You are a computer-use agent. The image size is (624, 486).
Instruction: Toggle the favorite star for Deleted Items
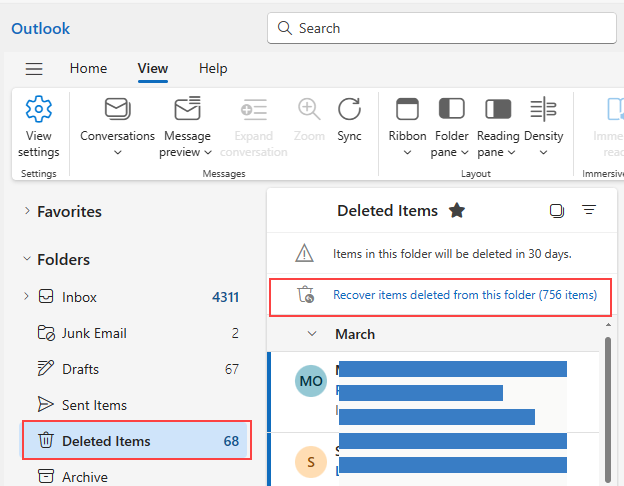tap(457, 211)
